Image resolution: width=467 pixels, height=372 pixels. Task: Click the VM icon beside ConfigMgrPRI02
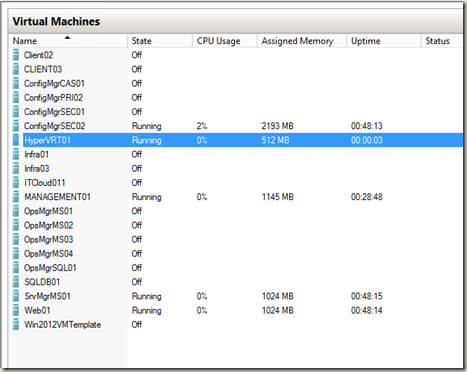pyautogui.click(x=16, y=98)
